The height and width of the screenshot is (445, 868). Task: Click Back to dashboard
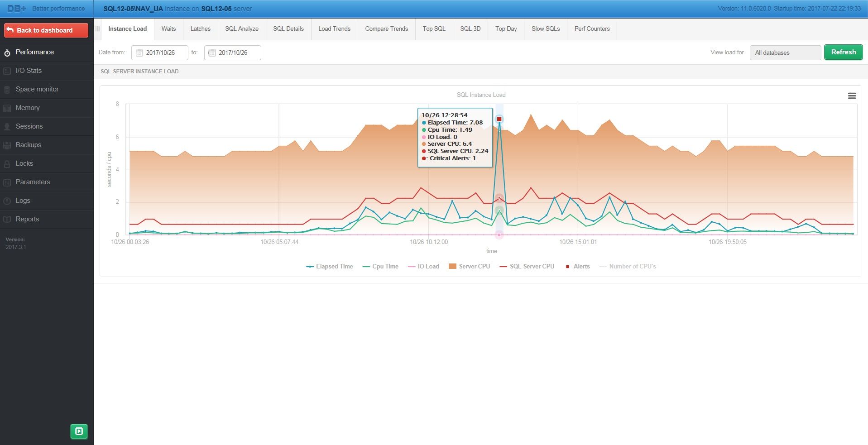tap(45, 30)
